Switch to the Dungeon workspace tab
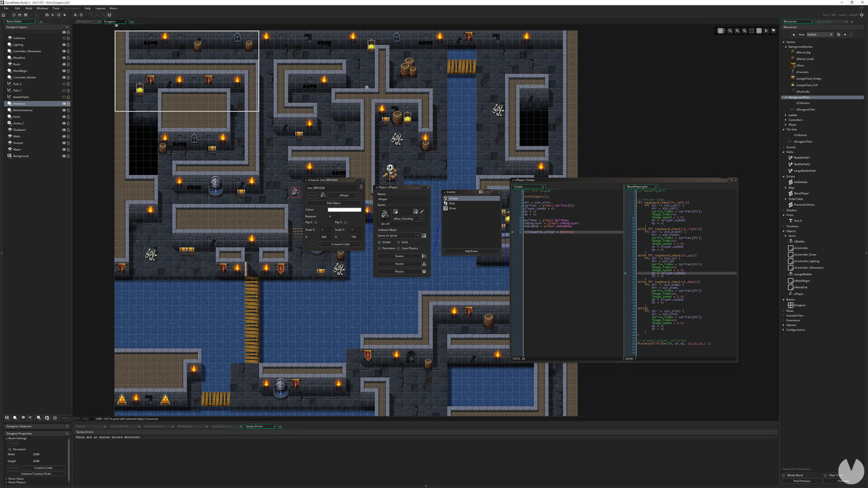 coord(110,22)
